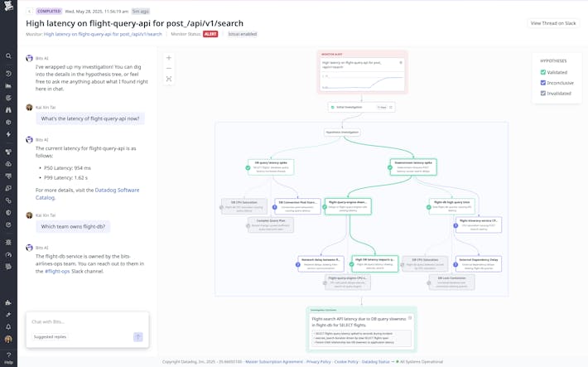Open the Suggested replies list
This screenshot has width=588, height=367.
pyautogui.click(x=50, y=337)
